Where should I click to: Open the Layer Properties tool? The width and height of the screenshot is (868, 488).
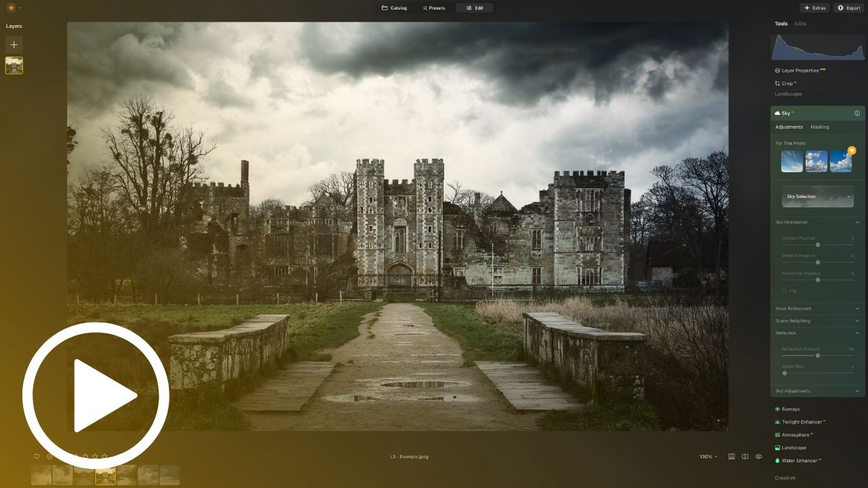coord(800,70)
